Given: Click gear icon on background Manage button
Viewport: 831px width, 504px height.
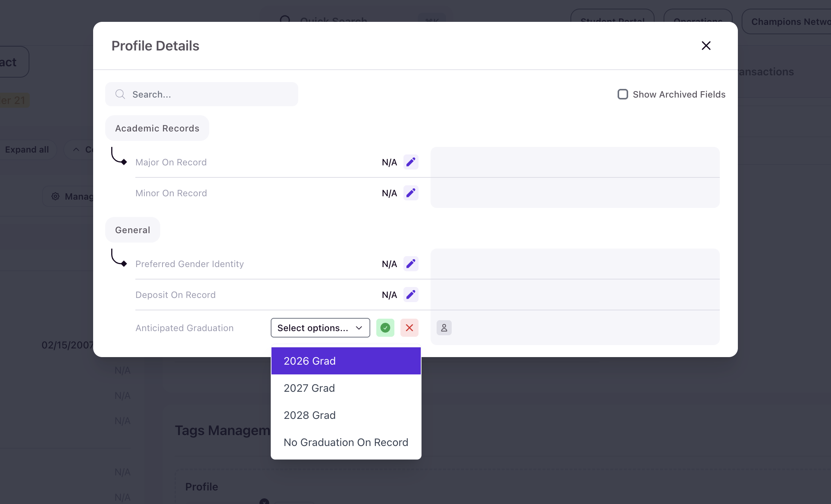Looking at the screenshot, I should [x=55, y=196].
